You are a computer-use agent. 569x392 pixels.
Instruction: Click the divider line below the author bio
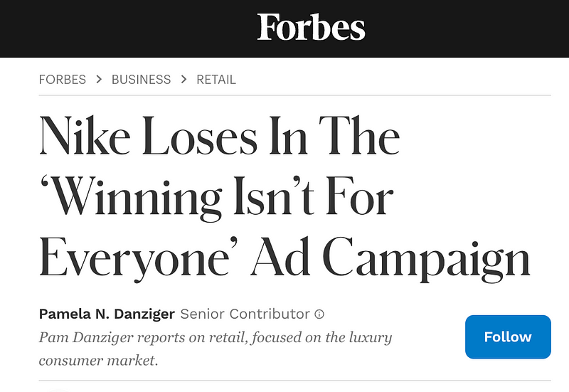294,381
